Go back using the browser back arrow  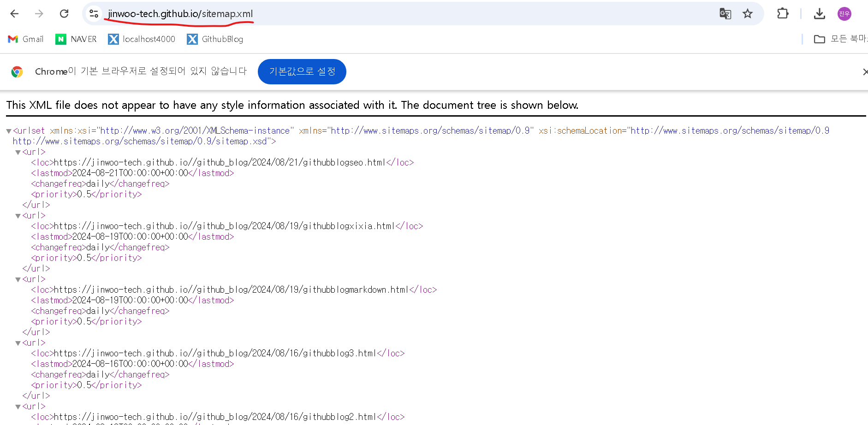pyautogui.click(x=14, y=14)
